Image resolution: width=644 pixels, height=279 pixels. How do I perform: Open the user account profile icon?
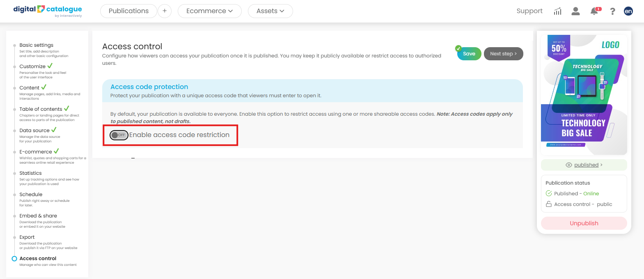[x=575, y=11]
